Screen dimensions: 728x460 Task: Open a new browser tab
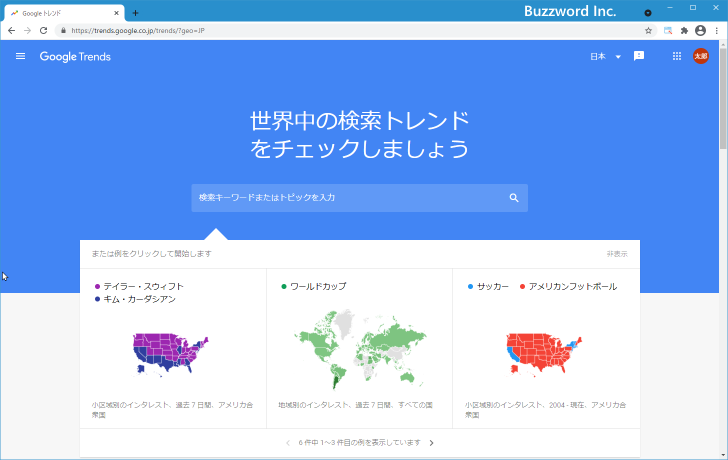[135, 13]
